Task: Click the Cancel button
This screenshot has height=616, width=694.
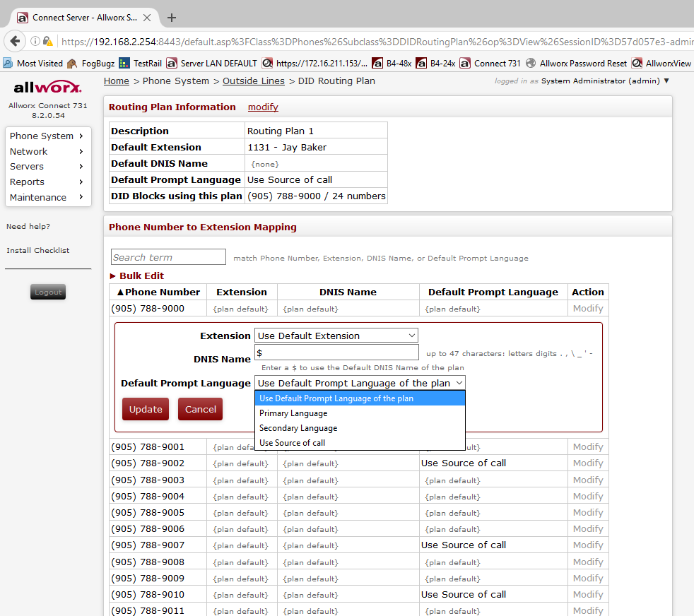Action: click(x=201, y=409)
